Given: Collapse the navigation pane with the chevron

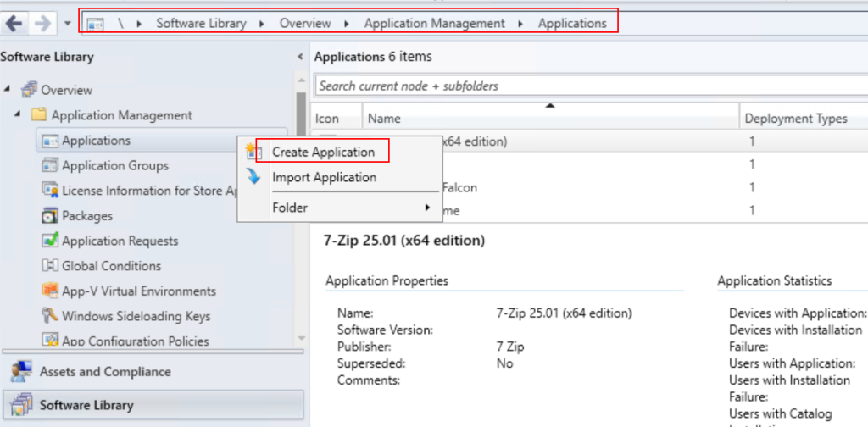Looking at the screenshot, I should click(299, 57).
